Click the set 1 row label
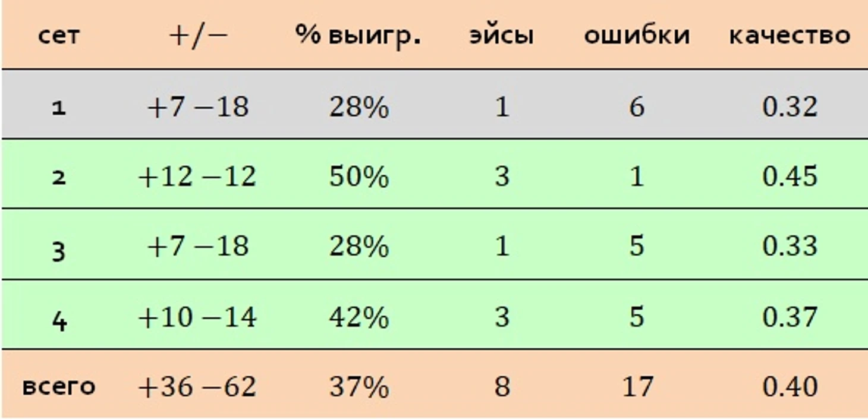 coord(58,108)
